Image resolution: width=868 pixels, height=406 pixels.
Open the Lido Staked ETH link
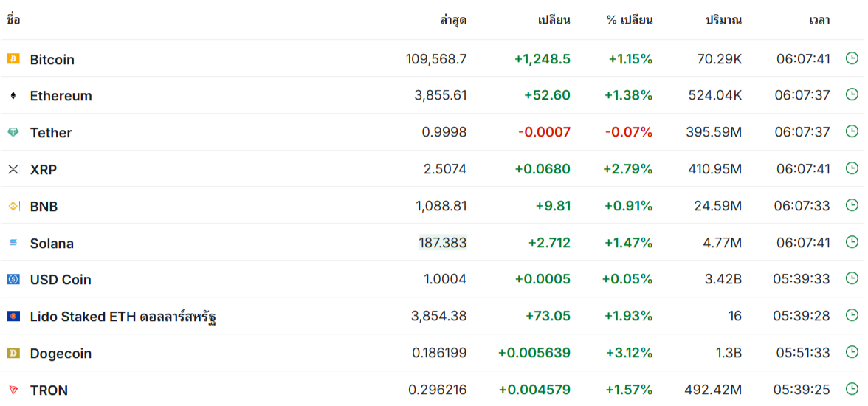pyautogui.click(x=123, y=317)
